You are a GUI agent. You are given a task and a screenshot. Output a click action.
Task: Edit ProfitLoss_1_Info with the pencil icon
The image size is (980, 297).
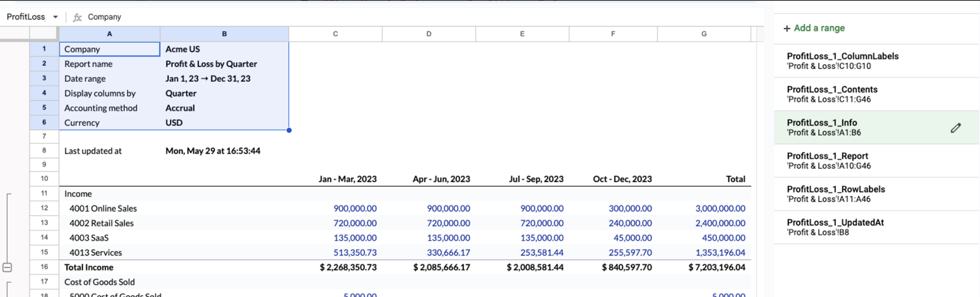pyautogui.click(x=956, y=128)
